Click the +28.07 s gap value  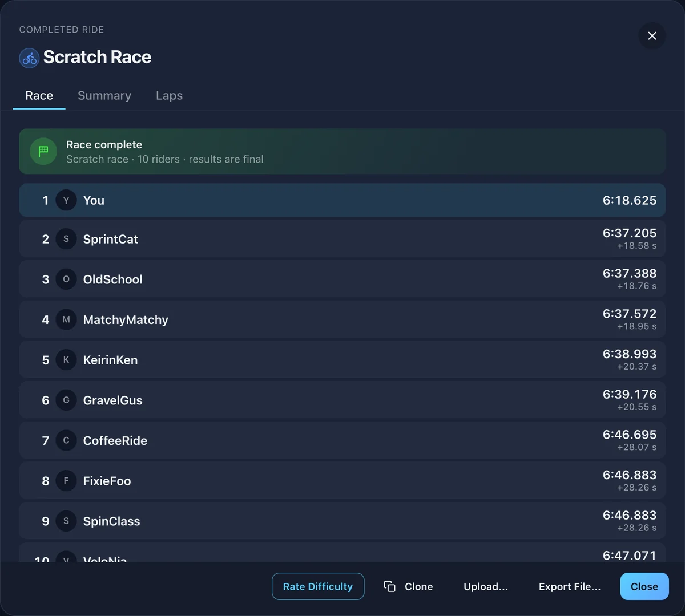637,447
